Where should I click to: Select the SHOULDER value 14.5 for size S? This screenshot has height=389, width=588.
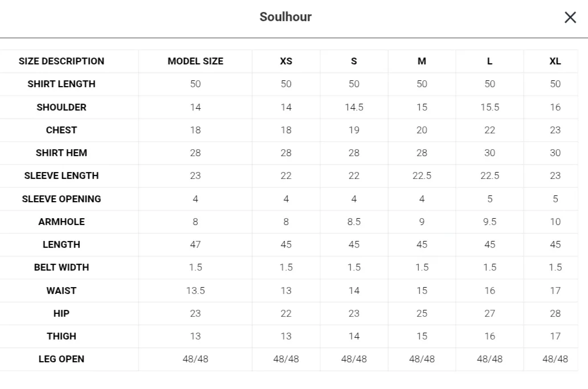tap(354, 107)
